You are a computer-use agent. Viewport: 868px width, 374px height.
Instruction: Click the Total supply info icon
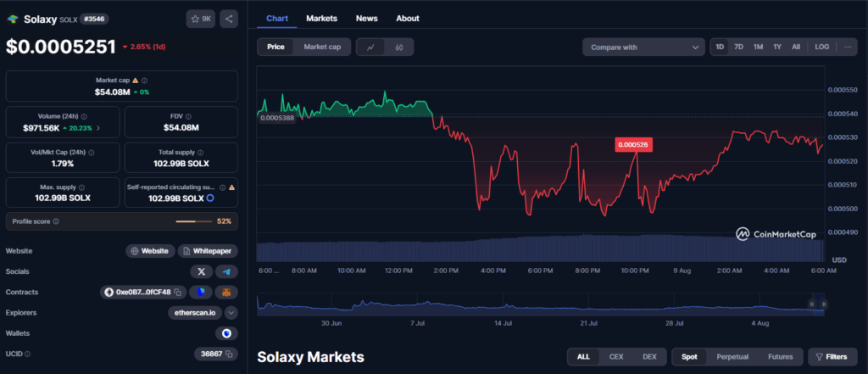point(200,153)
